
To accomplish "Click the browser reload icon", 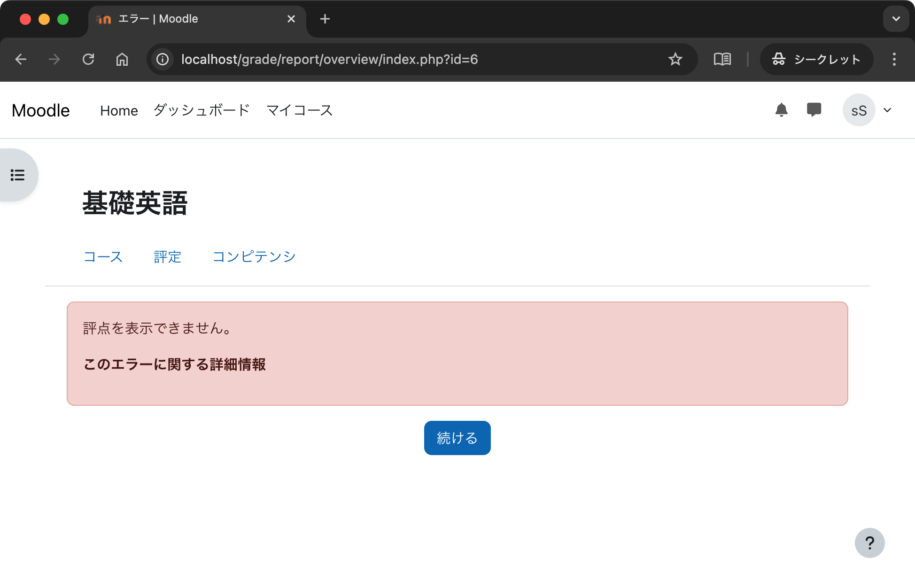I will 88,59.
